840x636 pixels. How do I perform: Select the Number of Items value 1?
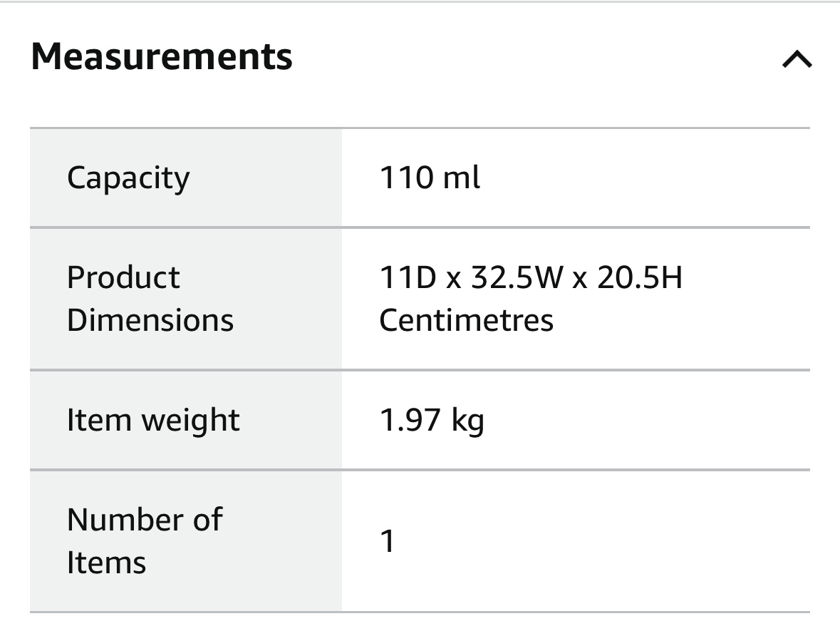pos(388,541)
